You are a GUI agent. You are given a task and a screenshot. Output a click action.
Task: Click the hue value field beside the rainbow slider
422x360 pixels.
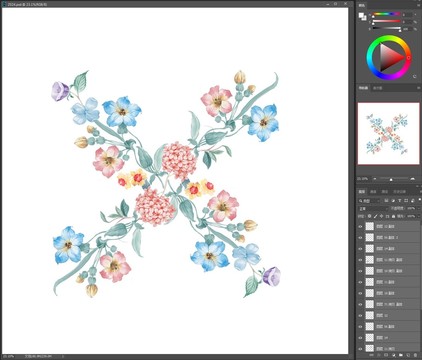point(407,15)
